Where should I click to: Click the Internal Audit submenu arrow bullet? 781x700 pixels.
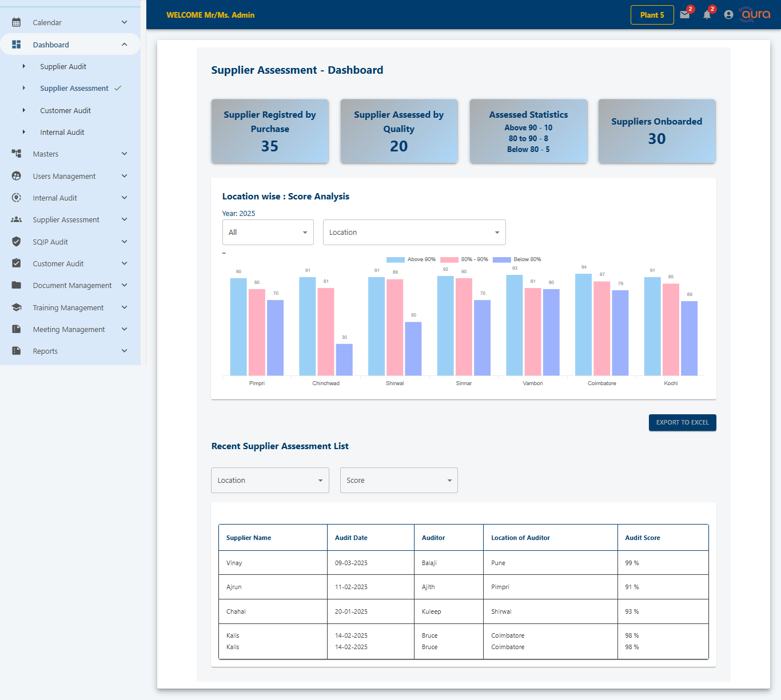click(24, 132)
